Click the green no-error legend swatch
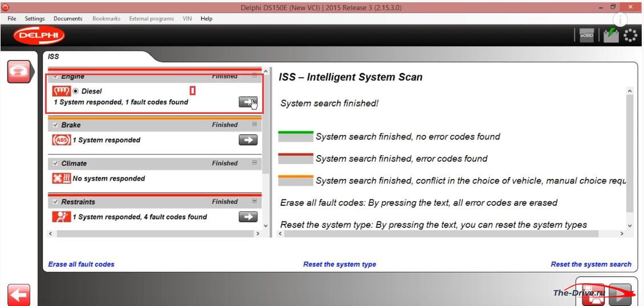Image resolution: width=644 pixels, height=306 pixels. point(296,136)
